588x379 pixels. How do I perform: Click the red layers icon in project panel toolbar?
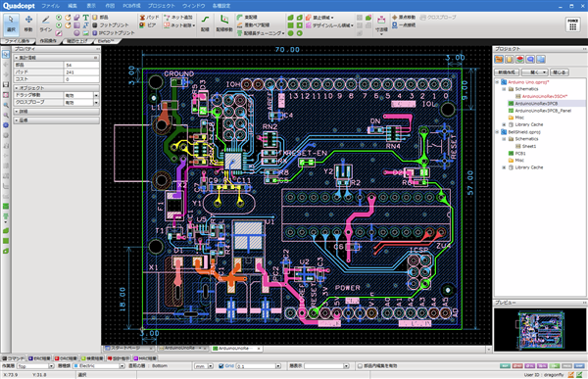coord(519,59)
